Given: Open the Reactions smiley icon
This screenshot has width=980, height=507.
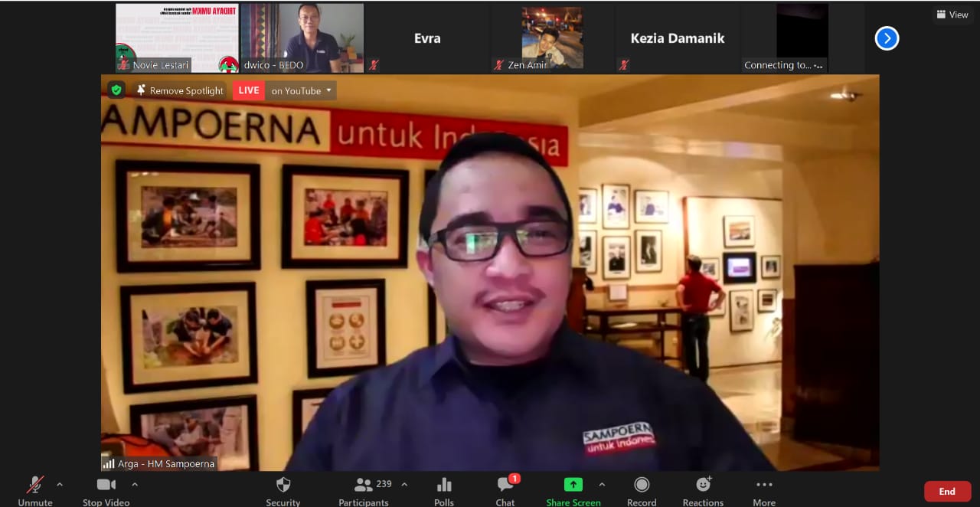Looking at the screenshot, I should point(703,485).
